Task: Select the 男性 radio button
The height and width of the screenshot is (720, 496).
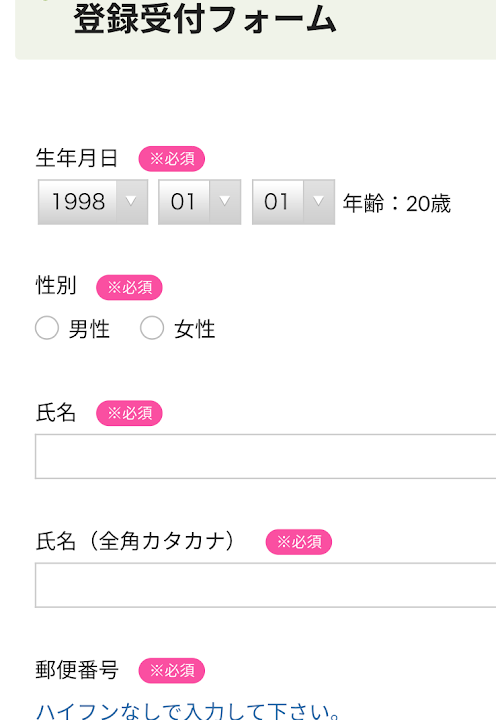Action: click(47, 328)
